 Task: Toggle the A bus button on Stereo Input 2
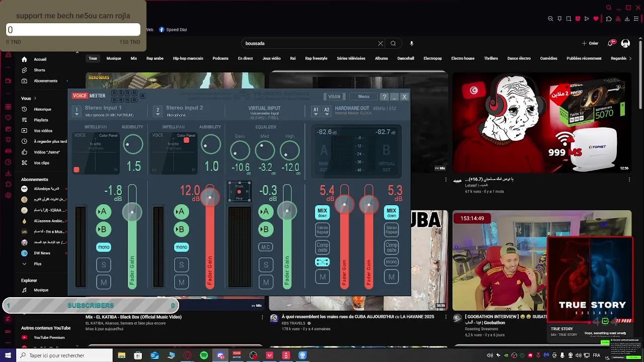[181, 212]
